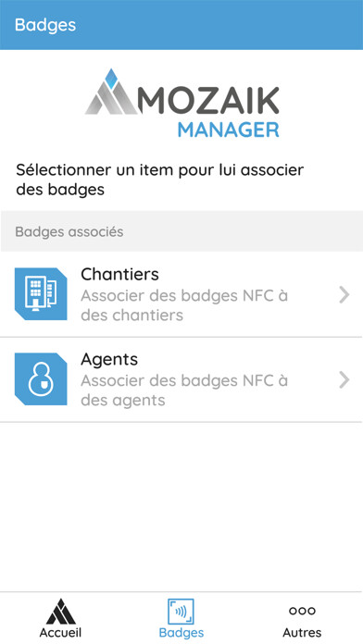Click the 'Sélectionner un item' instruction text
Viewport: 363px width, 644px height.
pos(159,180)
